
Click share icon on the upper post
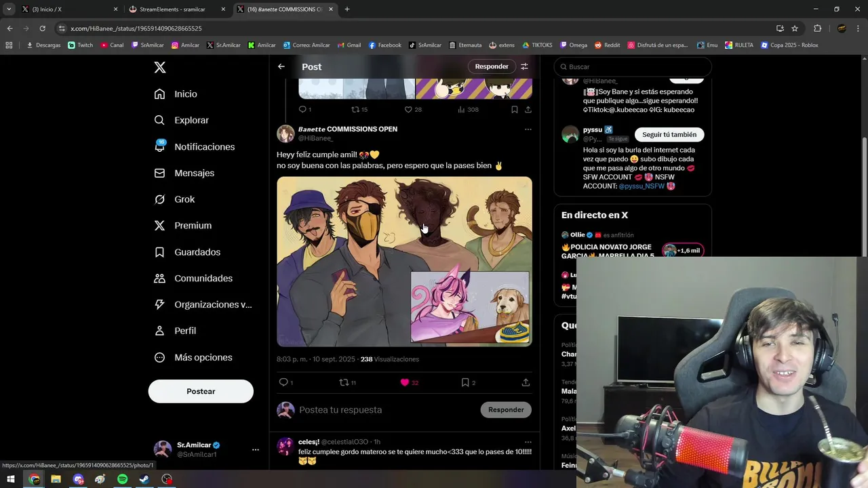click(528, 109)
